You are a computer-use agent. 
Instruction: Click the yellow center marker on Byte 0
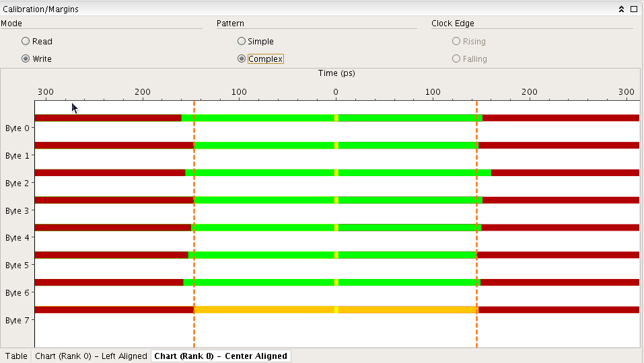336,118
